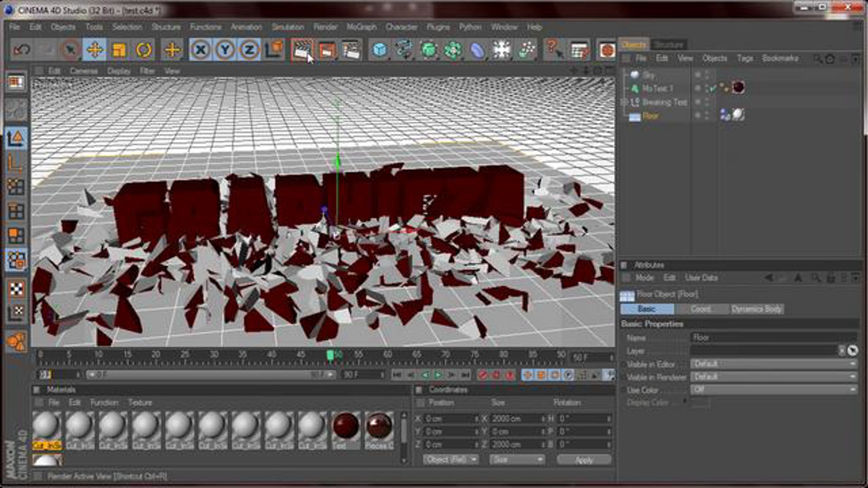Activate the Move tool in the toolbar
Screen dimensions: 868x488
click(94, 50)
